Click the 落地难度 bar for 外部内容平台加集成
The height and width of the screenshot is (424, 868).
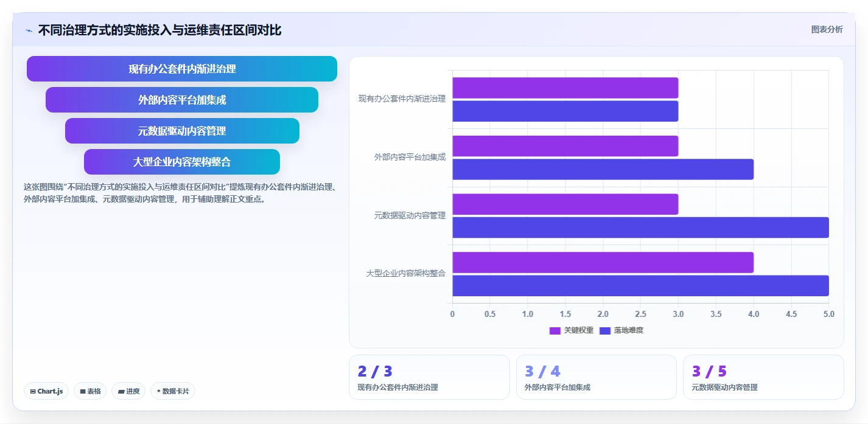click(603, 169)
